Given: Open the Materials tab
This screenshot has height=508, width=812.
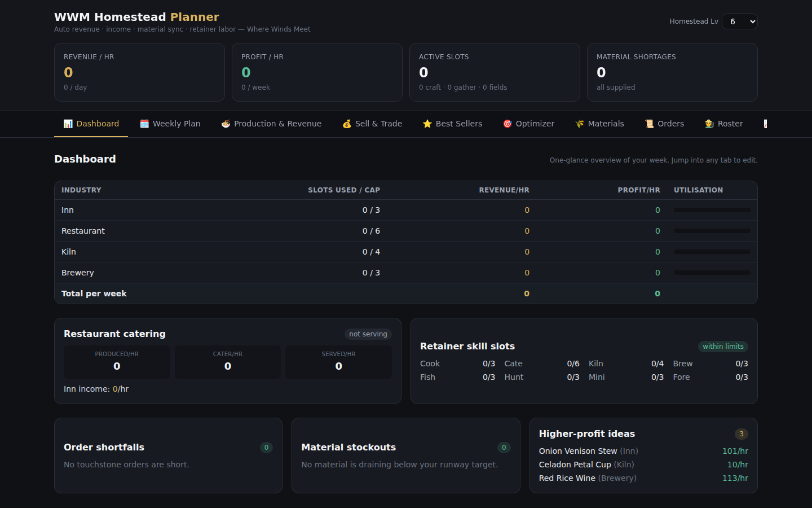Looking at the screenshot, I should [599, 124].
